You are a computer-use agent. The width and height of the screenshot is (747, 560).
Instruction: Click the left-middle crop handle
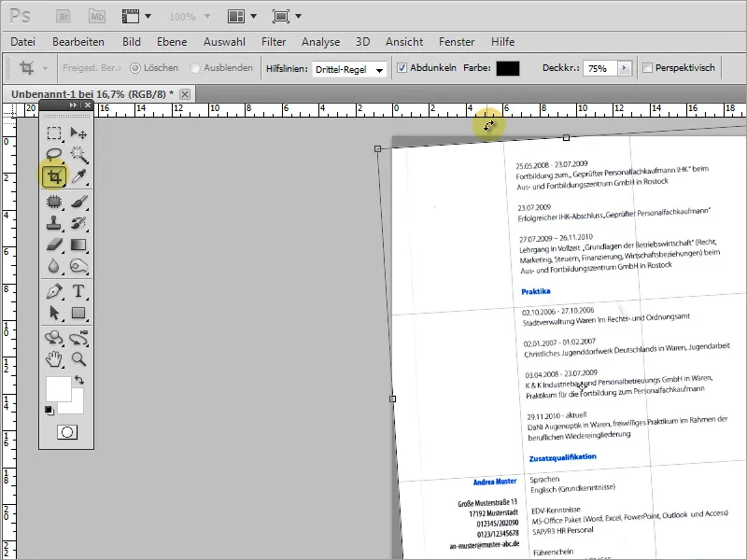point(392,399)
